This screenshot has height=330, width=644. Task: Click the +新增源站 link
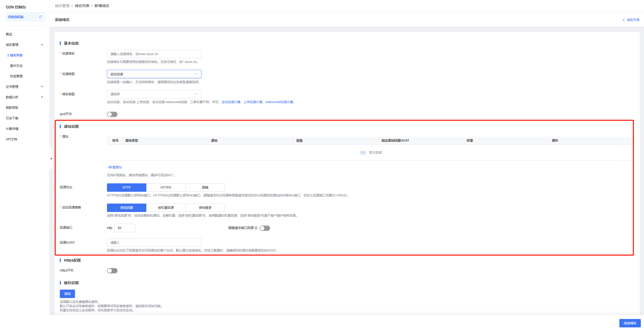coord(114,167)
